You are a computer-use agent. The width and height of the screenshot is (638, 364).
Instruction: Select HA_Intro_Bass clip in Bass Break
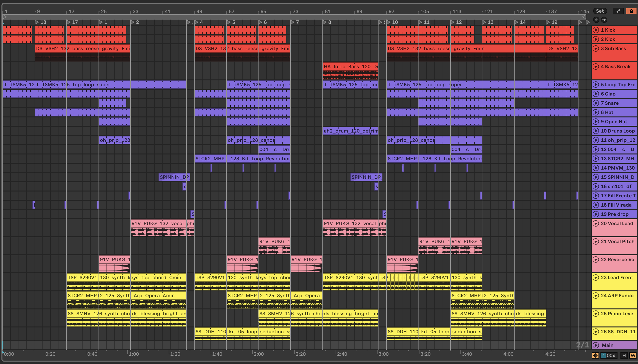pos(350,67)
